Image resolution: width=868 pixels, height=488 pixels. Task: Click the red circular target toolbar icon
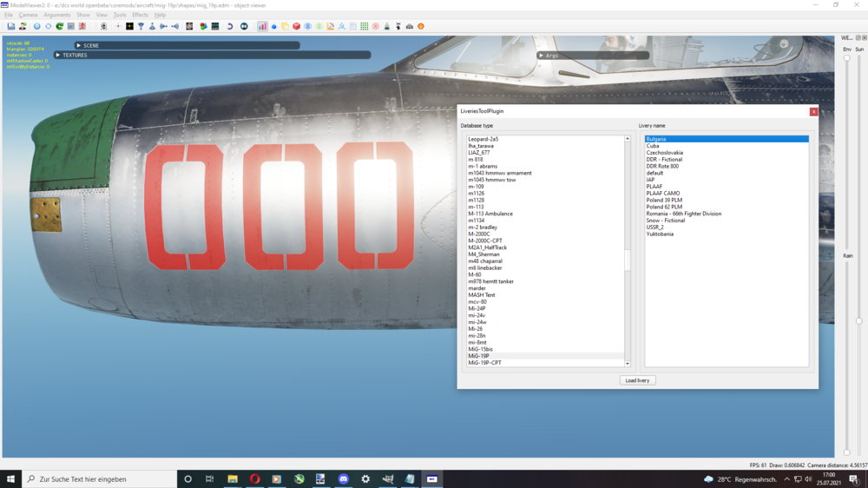(x=376, y=26)
